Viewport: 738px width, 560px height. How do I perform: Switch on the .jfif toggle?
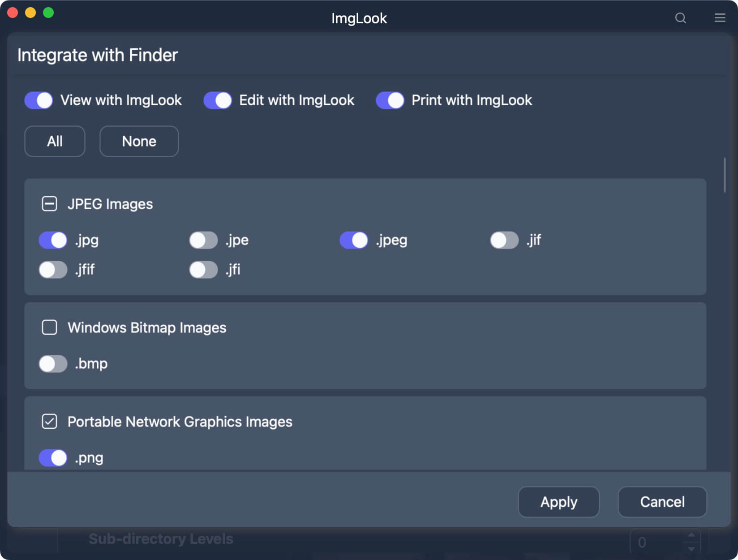click(x=52, y=270)
